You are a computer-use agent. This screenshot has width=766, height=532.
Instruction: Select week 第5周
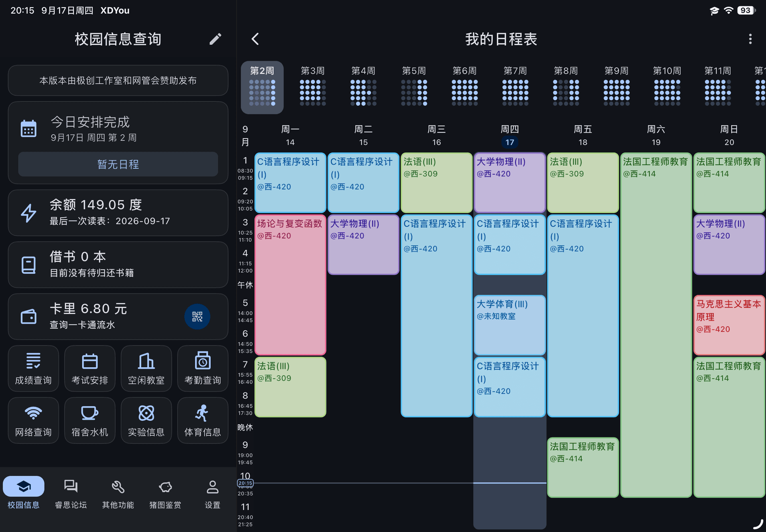414,87
